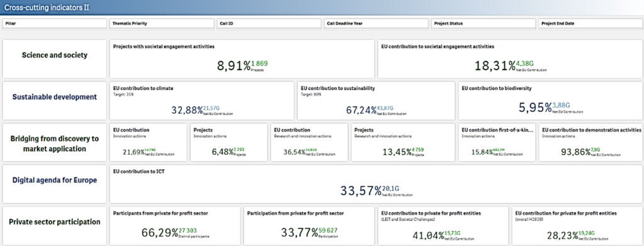
Task: Click the 28,23% overall H2020 value
Action: [x=563, y=236]
